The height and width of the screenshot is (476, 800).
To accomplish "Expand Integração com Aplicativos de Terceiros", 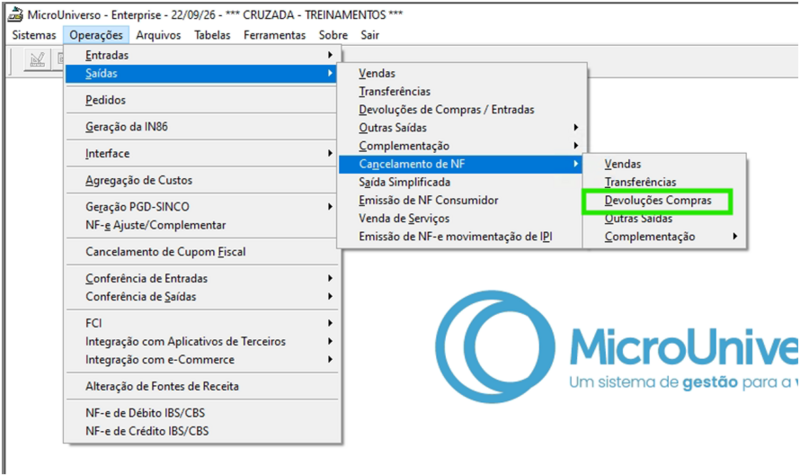I will click(x=202, y=341).
